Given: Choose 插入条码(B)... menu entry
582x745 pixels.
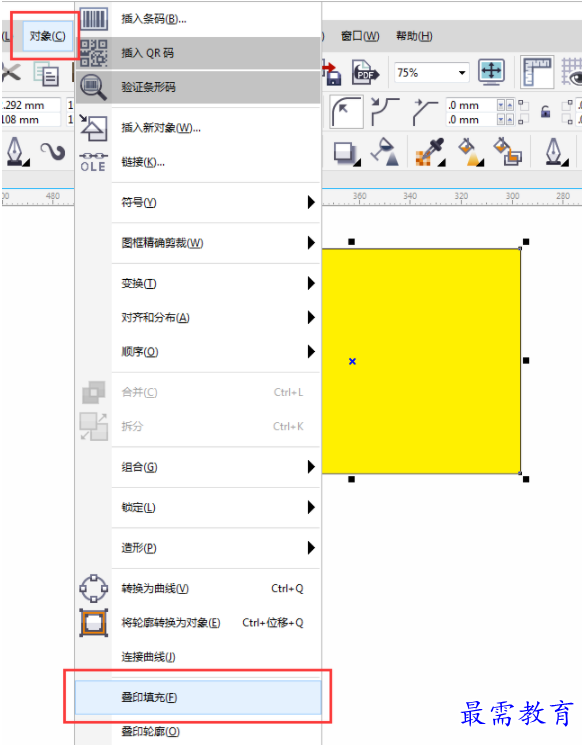Looking at the screenshot, I should pos(198,19).
